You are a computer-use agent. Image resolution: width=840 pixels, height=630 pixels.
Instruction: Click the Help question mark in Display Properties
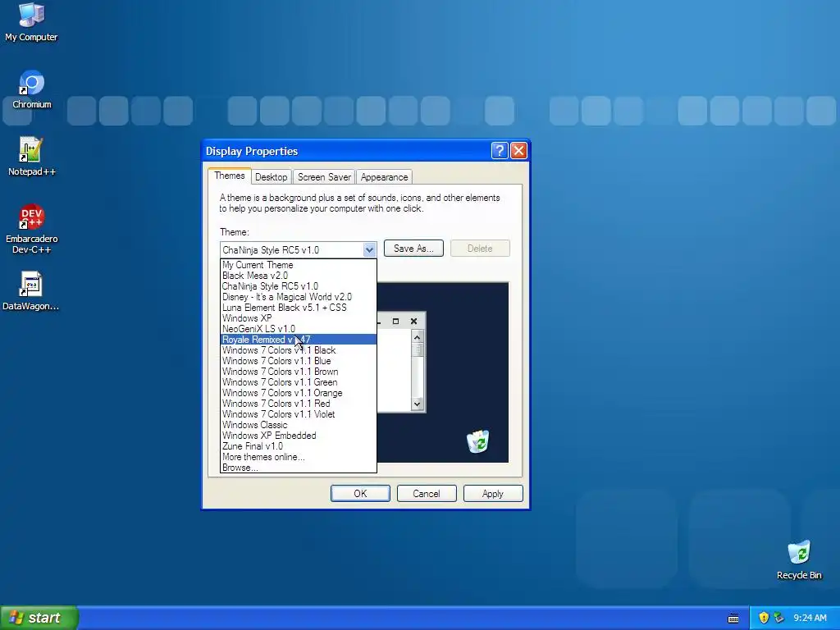point(500,151)
